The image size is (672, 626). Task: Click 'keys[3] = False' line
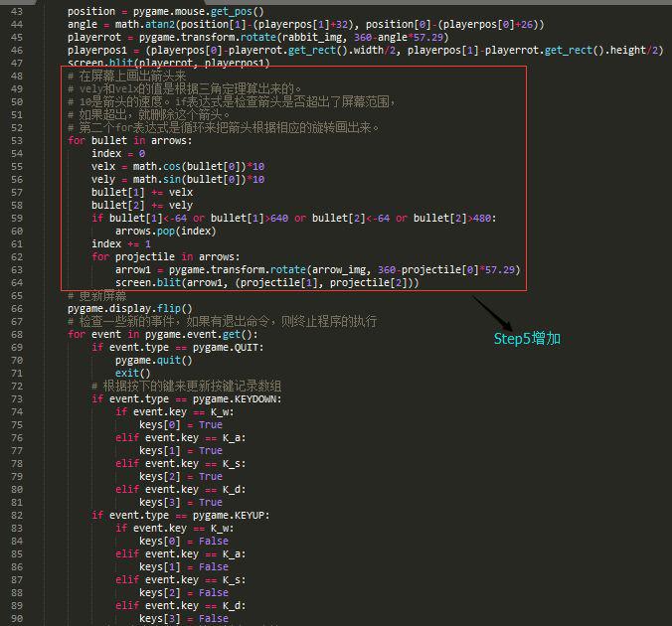pos(184,618)
